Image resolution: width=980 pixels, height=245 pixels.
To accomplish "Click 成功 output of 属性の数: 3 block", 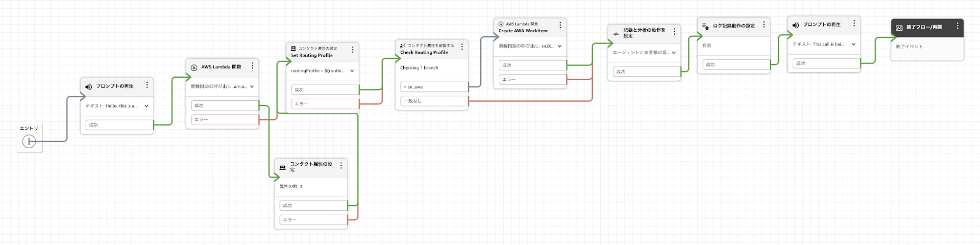I will coord(313,206).
